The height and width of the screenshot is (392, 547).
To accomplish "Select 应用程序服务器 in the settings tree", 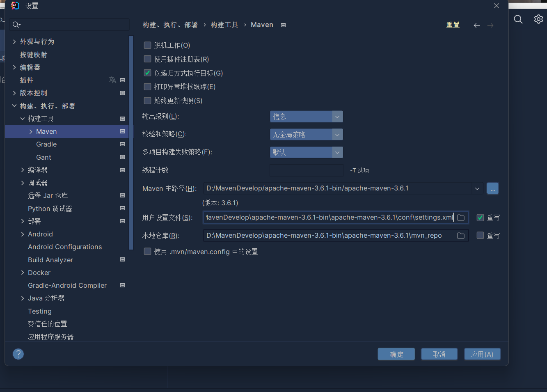I will pos(51,337).
